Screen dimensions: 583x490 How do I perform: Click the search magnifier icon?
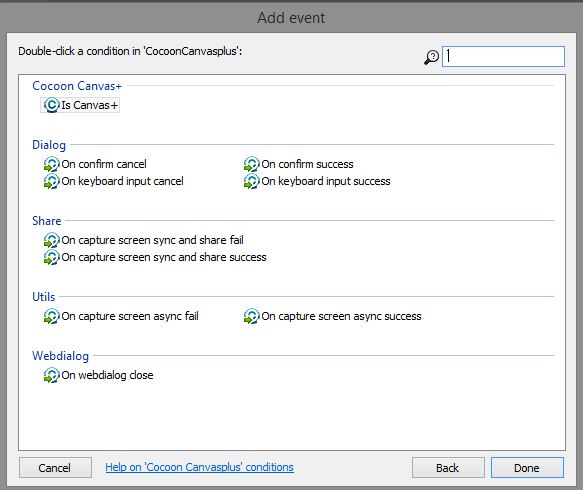tap(432, 57)
